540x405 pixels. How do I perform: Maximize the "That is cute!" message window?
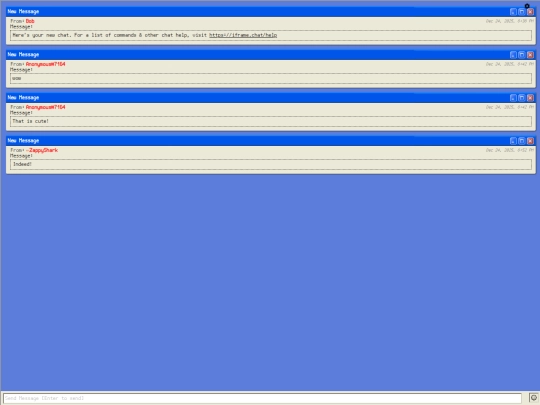click(x=522, y=98)
